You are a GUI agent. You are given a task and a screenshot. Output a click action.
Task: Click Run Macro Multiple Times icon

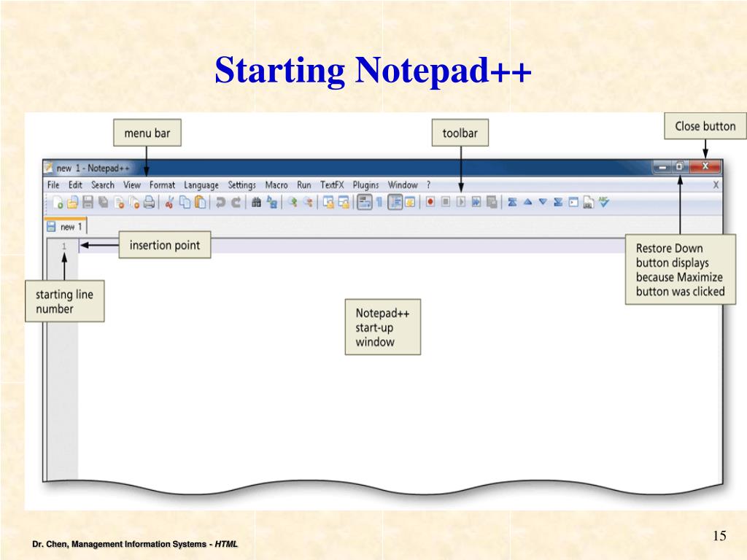pyautogui.click(x=476, y=203)
